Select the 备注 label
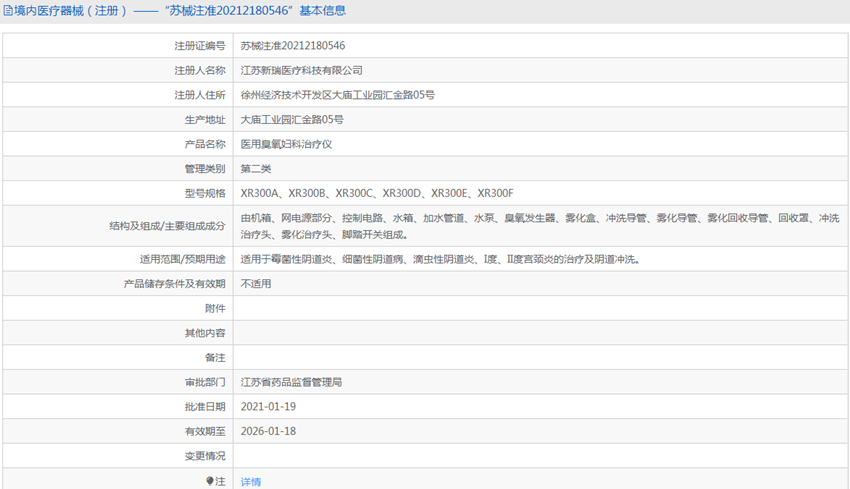850x489 pixels. pyautogui.click(x=215, y=358)
